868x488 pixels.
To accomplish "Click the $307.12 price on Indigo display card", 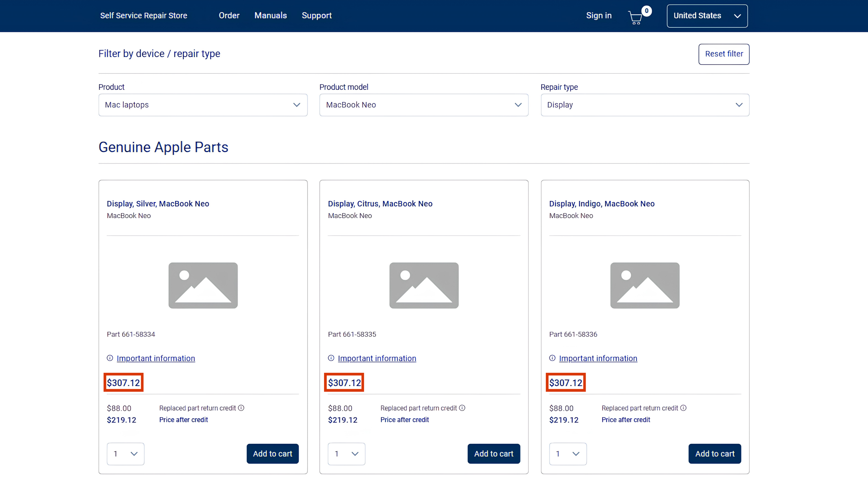I will tap(566, 382).
